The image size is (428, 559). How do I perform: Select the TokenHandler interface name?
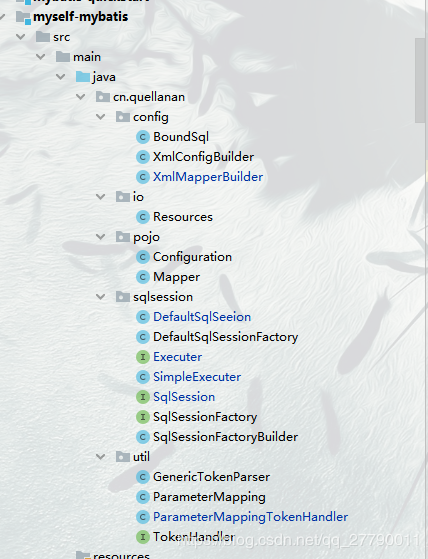194,537
